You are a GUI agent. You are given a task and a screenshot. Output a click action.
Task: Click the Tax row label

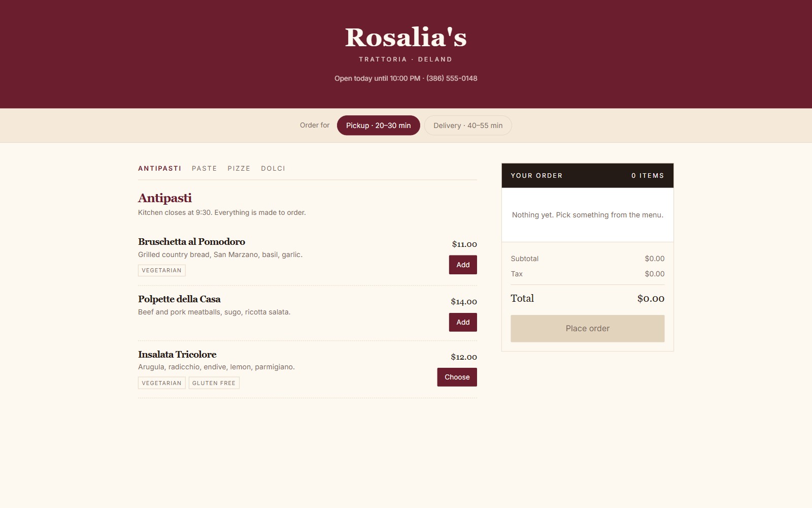pyautogui.click(x=516, y=274)
